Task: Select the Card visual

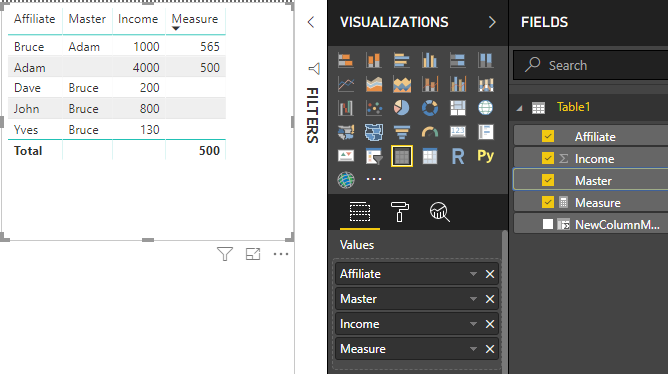Action: (458, 132)
